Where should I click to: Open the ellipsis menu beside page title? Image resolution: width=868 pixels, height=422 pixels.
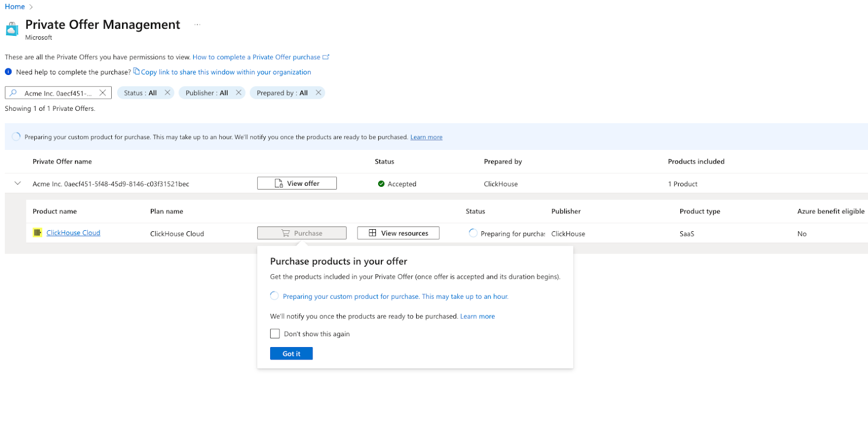coord(197,25)
